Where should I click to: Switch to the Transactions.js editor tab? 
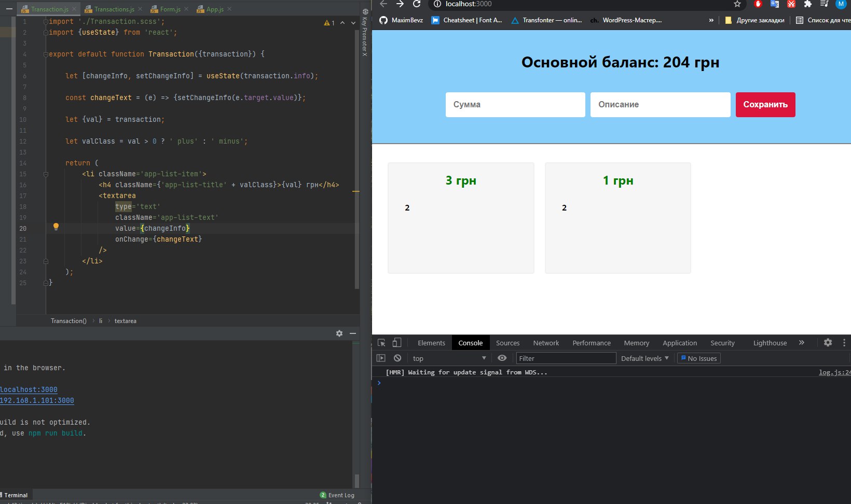114,9
